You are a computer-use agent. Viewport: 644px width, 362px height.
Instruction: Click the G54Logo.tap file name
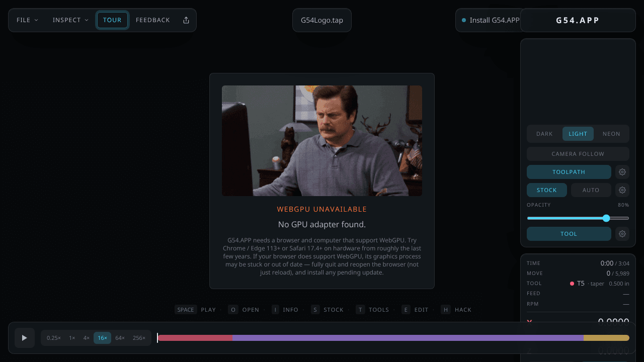[x=322, y=20]
